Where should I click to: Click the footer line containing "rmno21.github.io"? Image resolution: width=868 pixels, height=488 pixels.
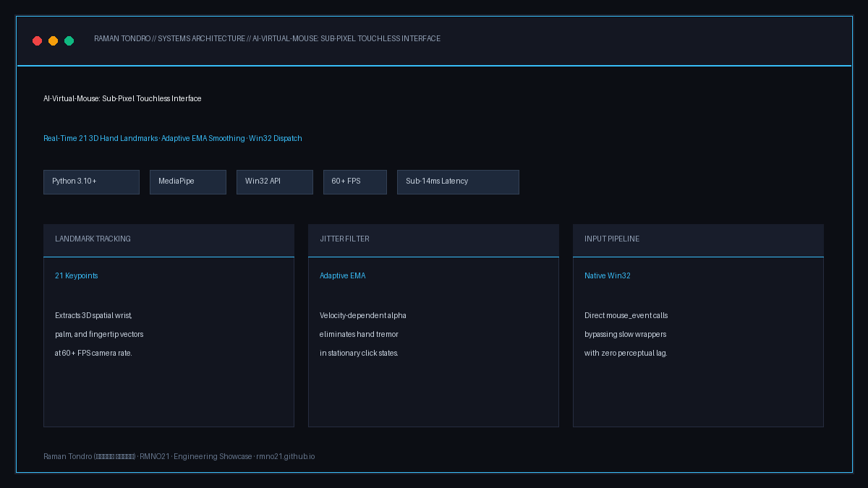click(x=179, y=457)
